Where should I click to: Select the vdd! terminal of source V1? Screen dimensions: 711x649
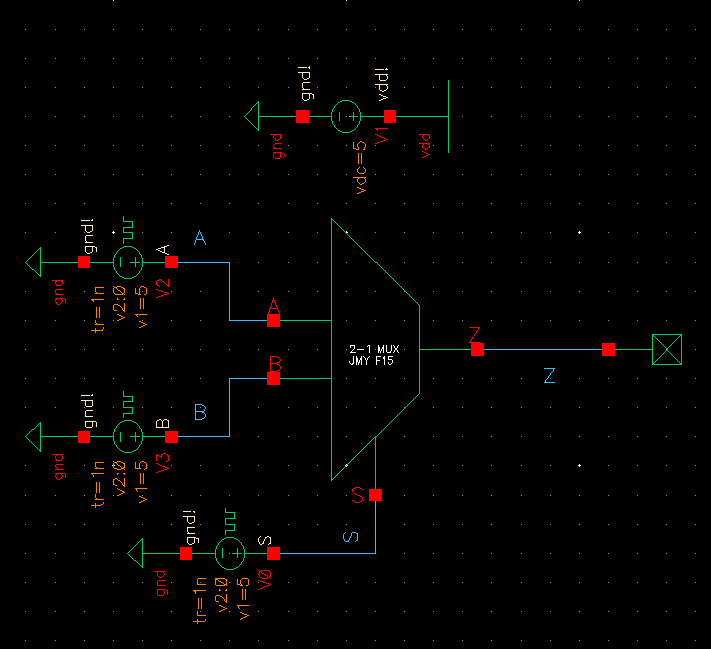389,117
